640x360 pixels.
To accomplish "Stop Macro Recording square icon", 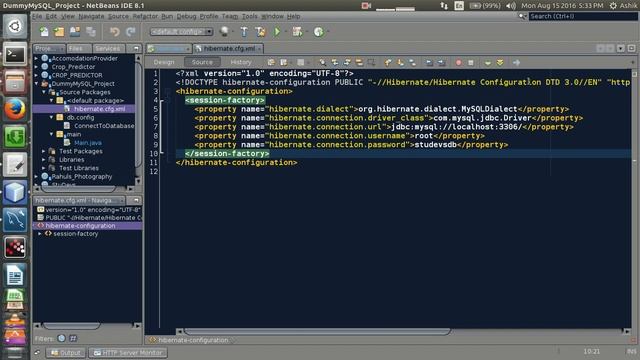I will (471, 62).
